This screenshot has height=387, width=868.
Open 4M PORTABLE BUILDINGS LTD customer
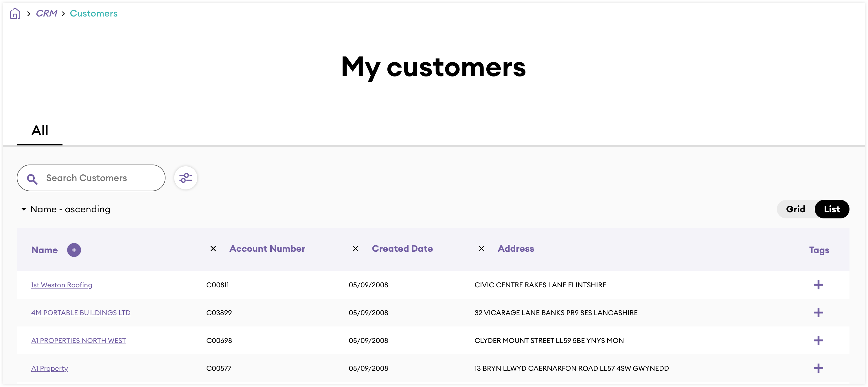tap(81, 313)
